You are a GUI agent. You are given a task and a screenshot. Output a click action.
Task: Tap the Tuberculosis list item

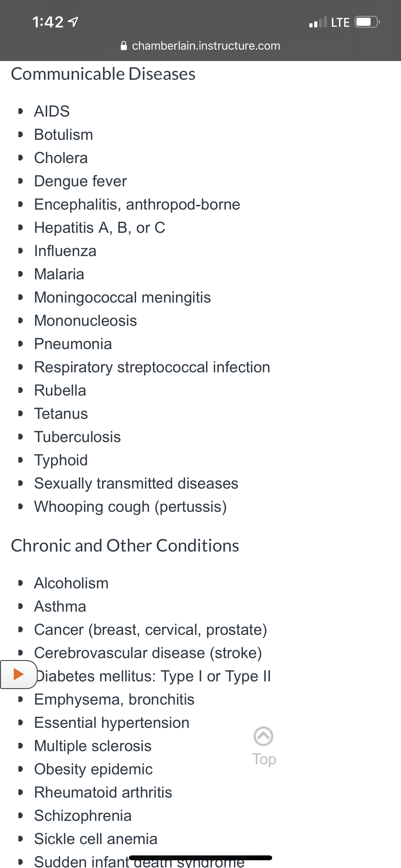click(77, 437)
